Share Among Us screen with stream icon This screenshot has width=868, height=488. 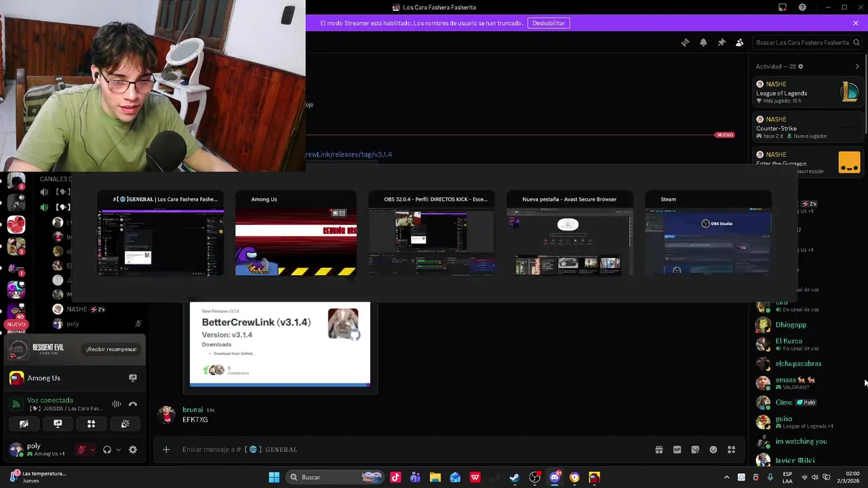tap(133, 378)
